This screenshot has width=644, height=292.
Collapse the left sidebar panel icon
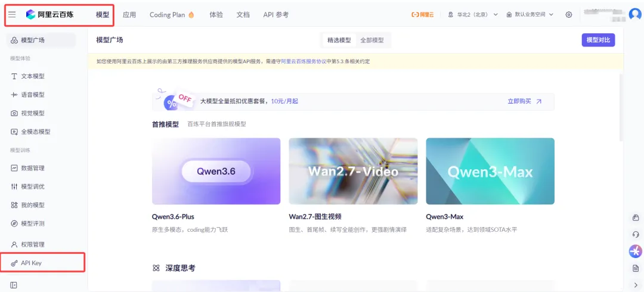[14, 285]
